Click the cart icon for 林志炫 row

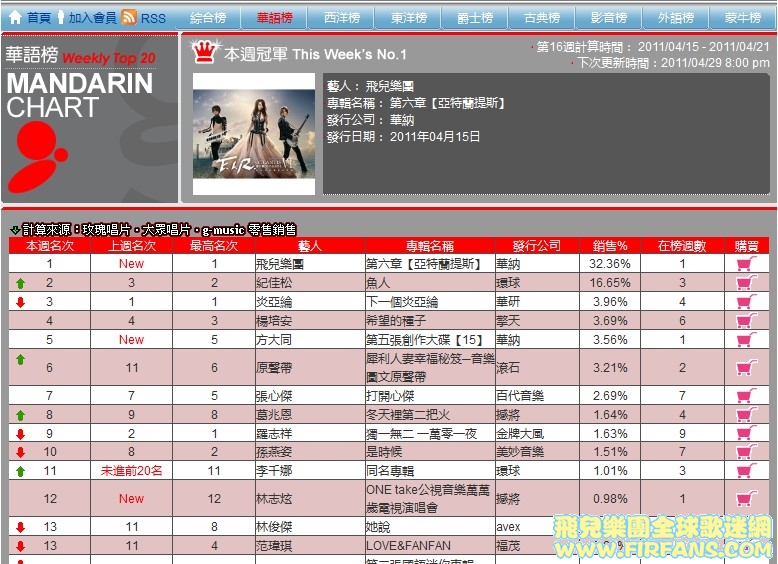tap(746, 498)
